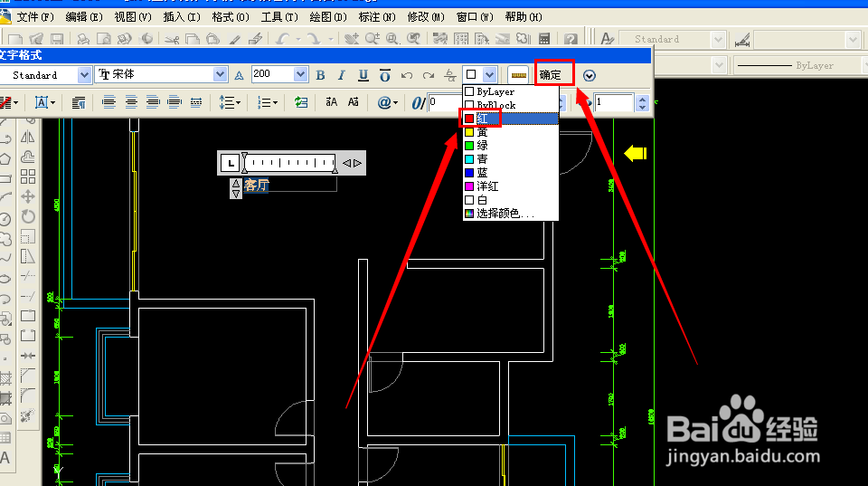The height and width of the screenshot is (486, 868).
Task: Open 帮助(H) menu
Action: click(x=524, y=17)
